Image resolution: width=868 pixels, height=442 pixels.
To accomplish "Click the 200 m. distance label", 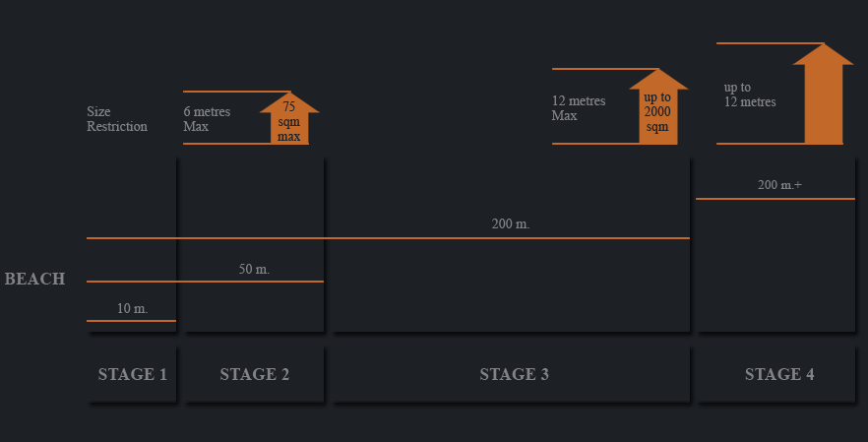I will tap(511, 224).
